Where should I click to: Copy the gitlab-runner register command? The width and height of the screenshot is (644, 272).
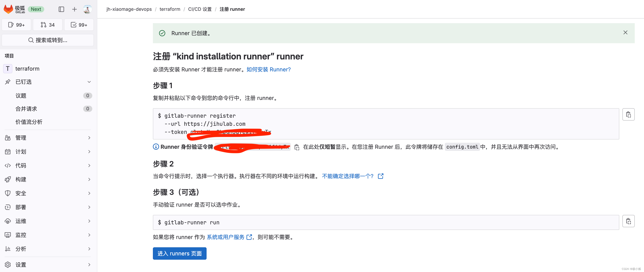(628, 114)
